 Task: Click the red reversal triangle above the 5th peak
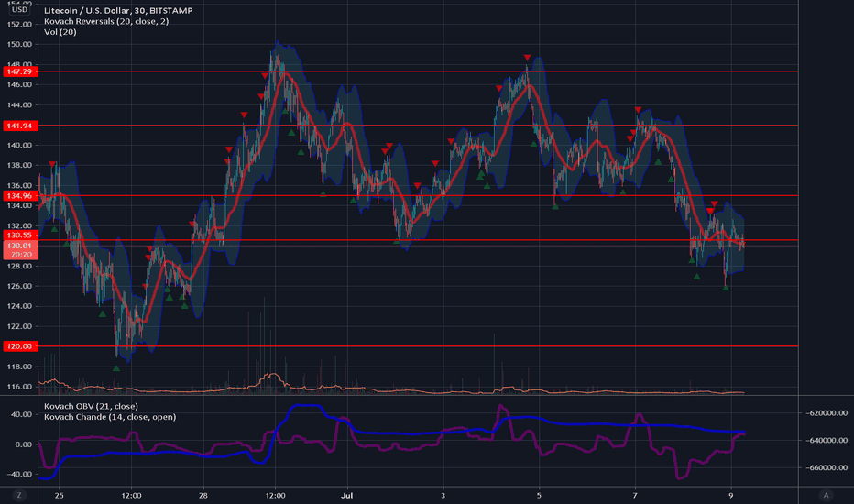point(527,58)
